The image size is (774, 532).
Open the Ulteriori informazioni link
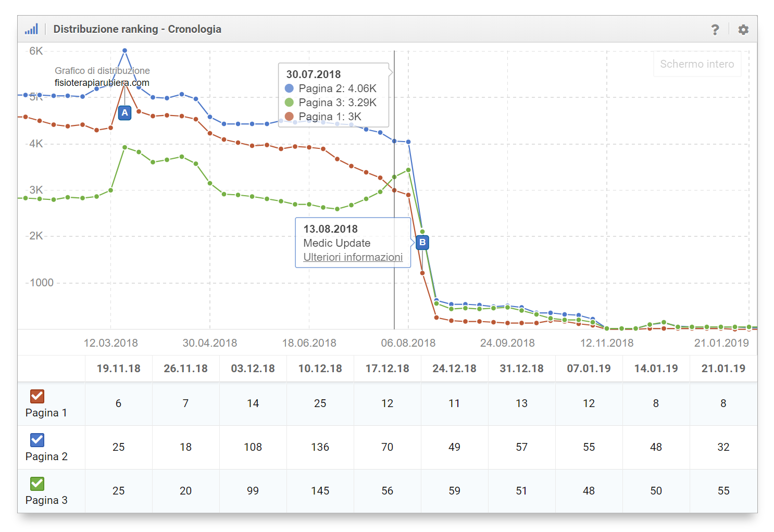coord(353,257)
